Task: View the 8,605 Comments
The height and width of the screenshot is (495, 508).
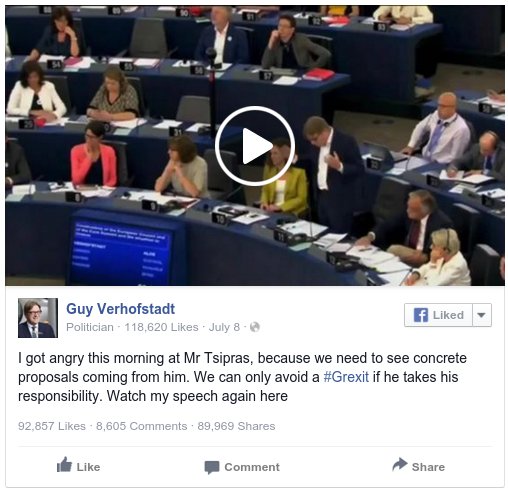Action: coord(141,426)
